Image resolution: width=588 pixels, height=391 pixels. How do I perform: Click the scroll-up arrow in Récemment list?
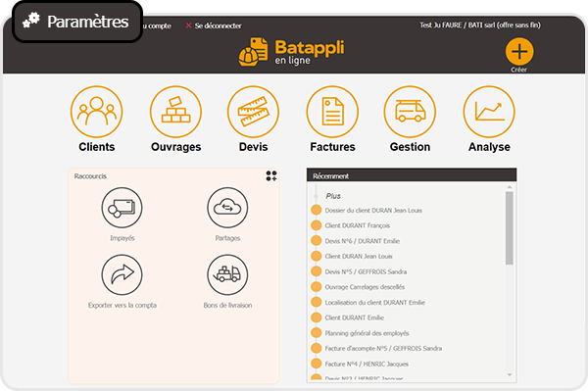(510, 187)
